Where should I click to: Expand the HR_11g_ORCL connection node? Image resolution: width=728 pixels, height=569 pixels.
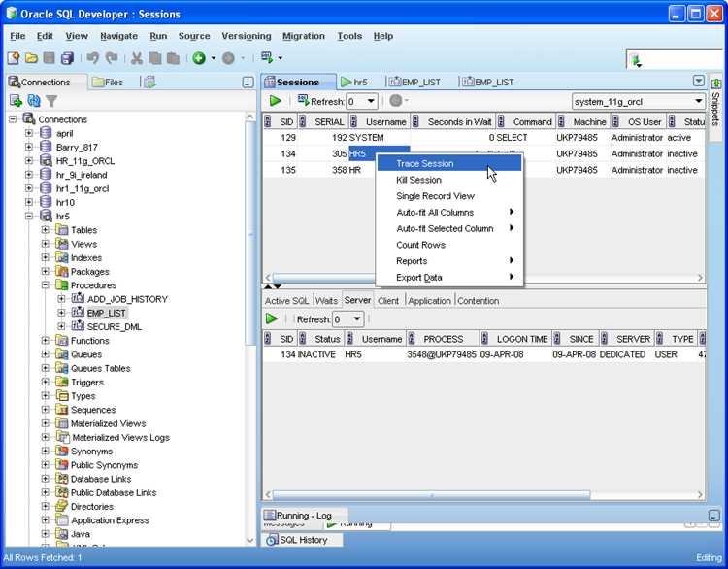point(29,161)
